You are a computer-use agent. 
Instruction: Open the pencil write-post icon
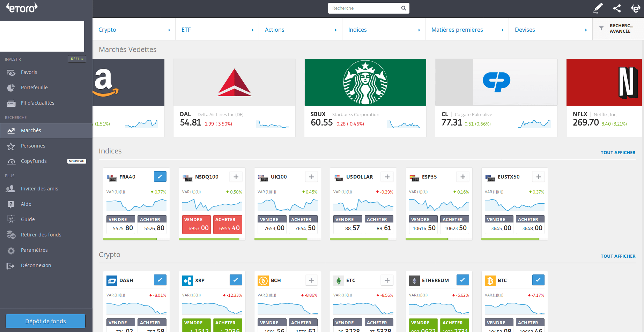click(x=598, y=8)
